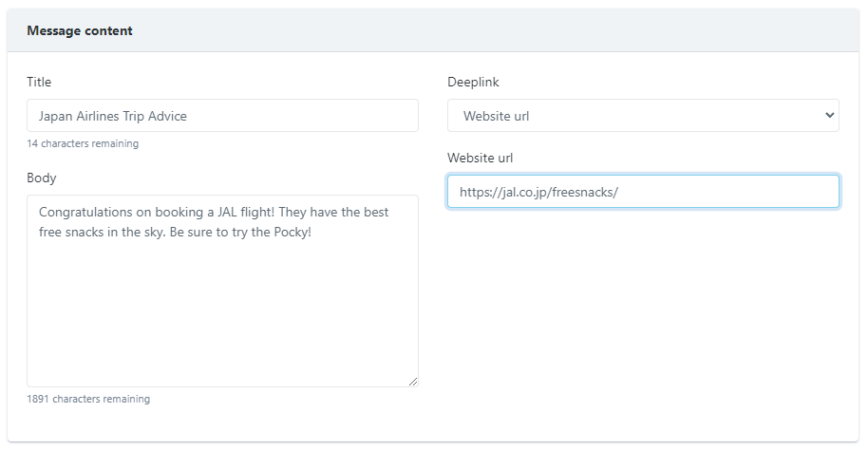Click the Title input field

[x=222, y=116]
